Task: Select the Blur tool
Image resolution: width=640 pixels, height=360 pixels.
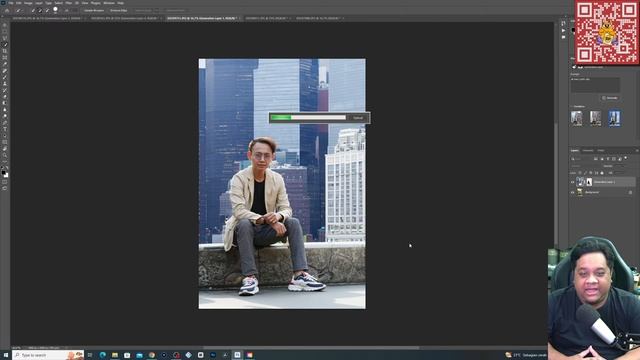Action: 5,110
